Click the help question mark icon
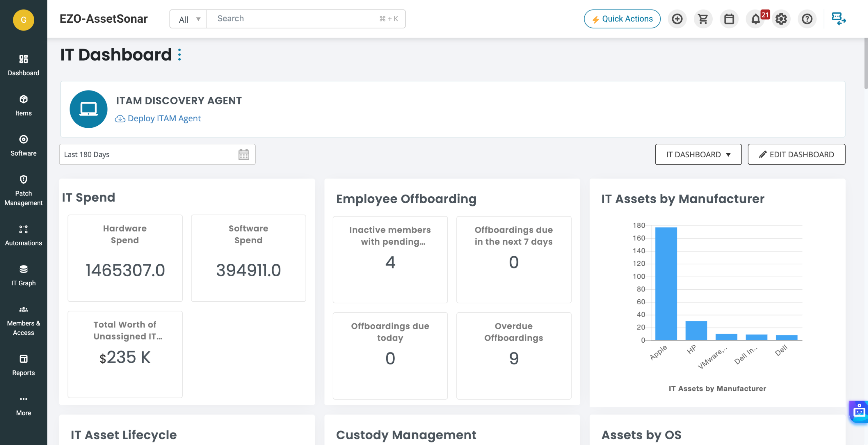 pyautogui.click(x=807, y=19)
